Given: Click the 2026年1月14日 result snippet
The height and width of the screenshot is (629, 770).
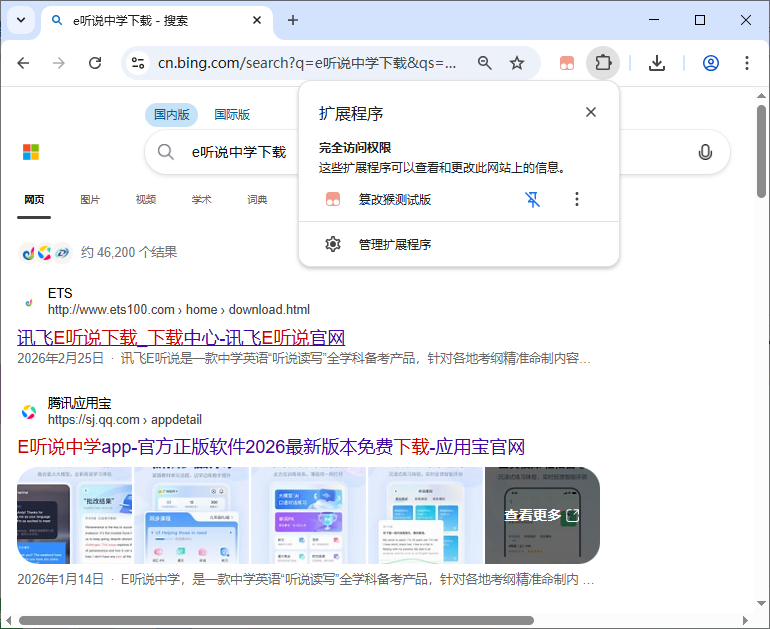Looking at the screenshot, I should click(x=305, y=579).
